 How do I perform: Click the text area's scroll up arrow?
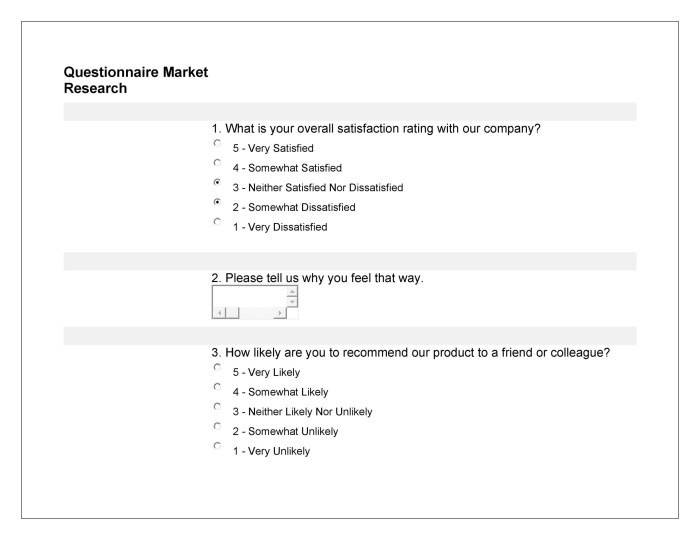pos(292,291)
